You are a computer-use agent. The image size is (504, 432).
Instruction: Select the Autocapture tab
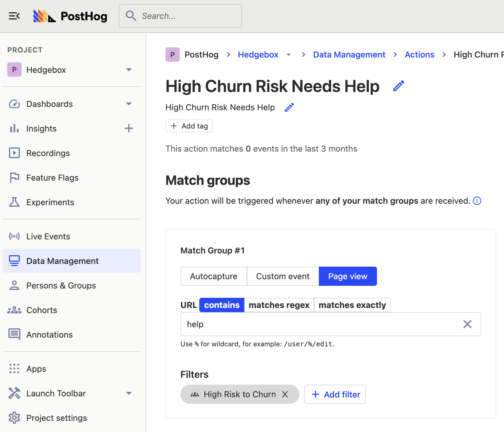213,276
